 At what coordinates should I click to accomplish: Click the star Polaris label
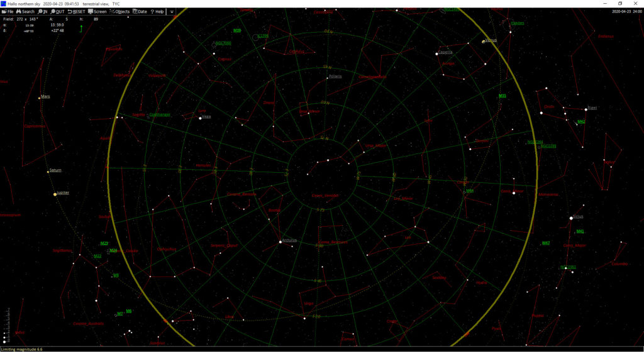click(x=335, y=76)
